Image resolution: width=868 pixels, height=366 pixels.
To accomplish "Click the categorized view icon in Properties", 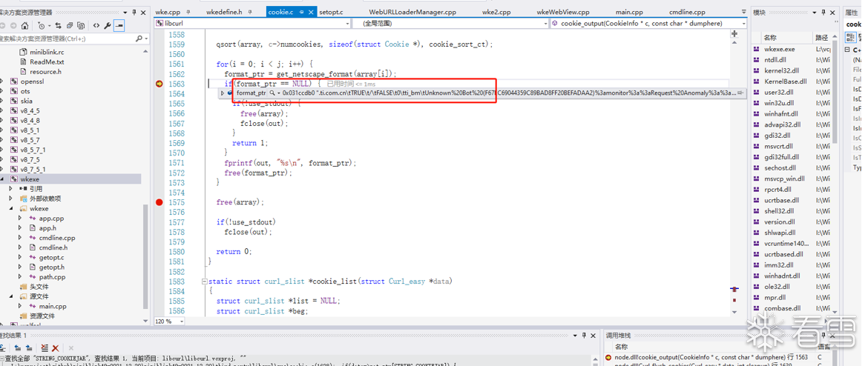I will click(x=849, y=38).
